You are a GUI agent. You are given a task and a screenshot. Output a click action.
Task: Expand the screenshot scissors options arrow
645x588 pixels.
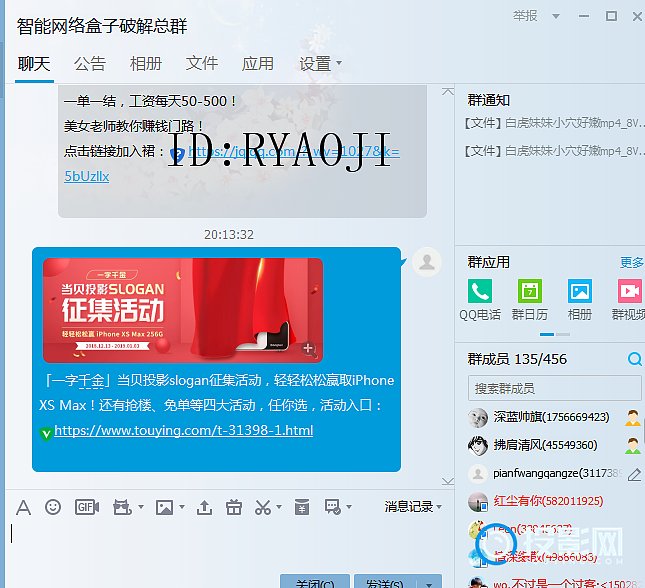(279, 507)
